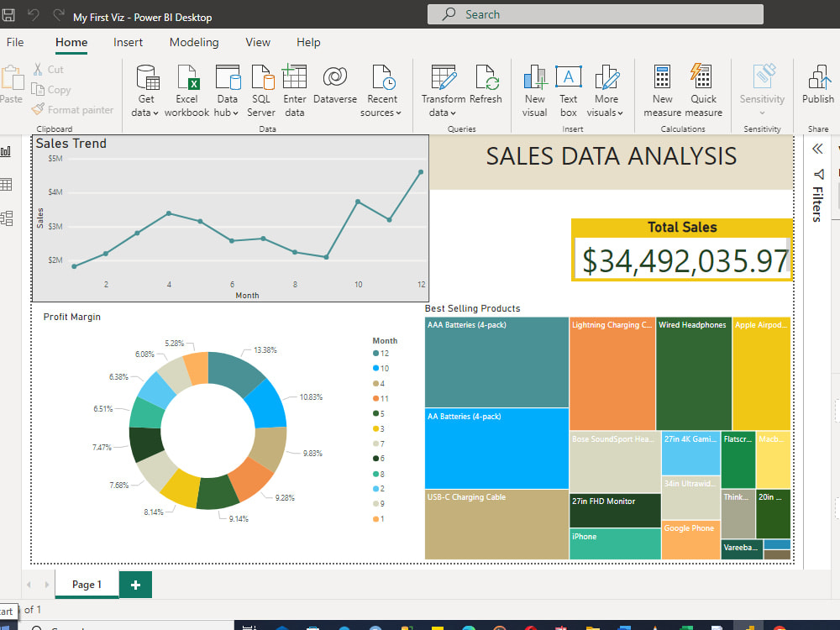The image size is (840, 630).
Task: Add a New visual
Action: coord(534,91)
